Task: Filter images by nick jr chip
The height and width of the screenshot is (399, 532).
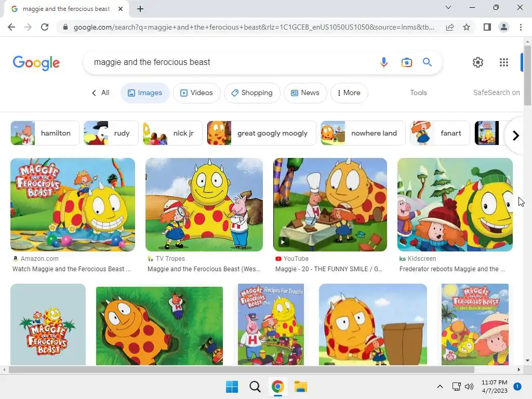Action: pyautogui.click(x=172, y=133)
